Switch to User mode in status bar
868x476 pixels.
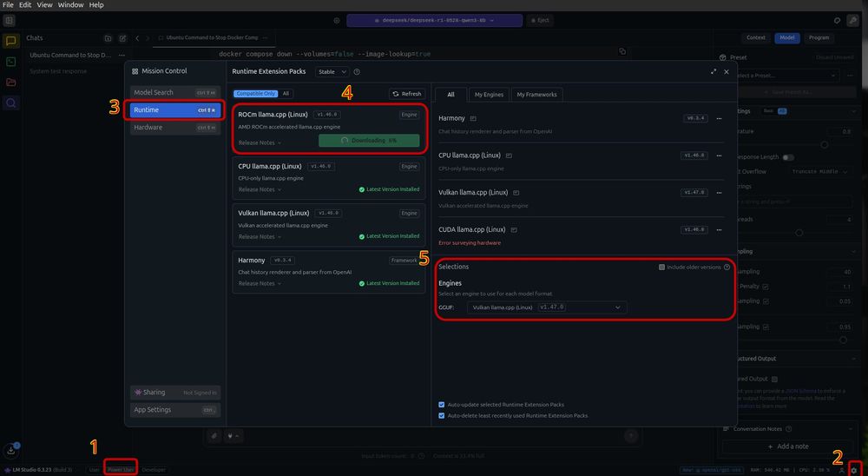pos(95,470)
